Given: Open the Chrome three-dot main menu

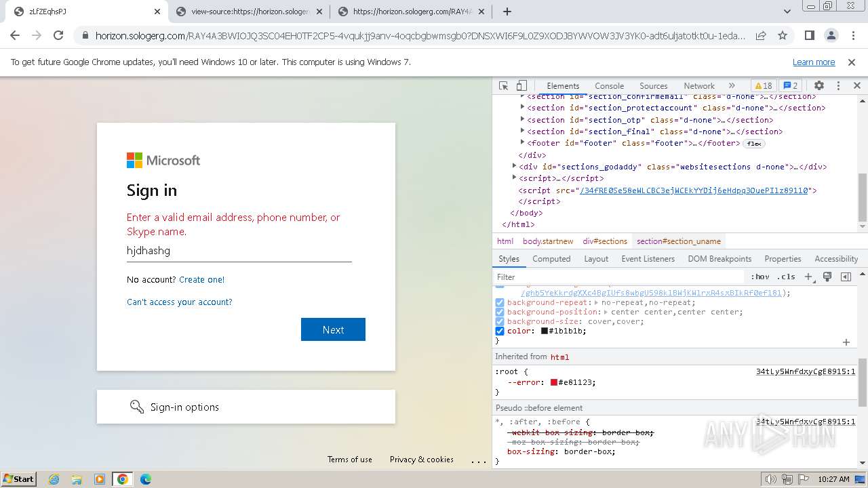Looking at the screenshot, I should coord(852,35).
